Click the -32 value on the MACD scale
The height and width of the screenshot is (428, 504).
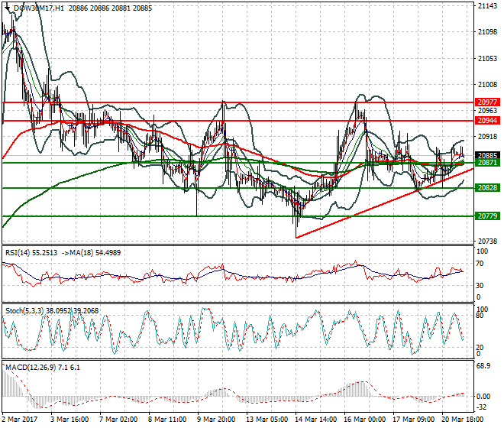(482, 408)
